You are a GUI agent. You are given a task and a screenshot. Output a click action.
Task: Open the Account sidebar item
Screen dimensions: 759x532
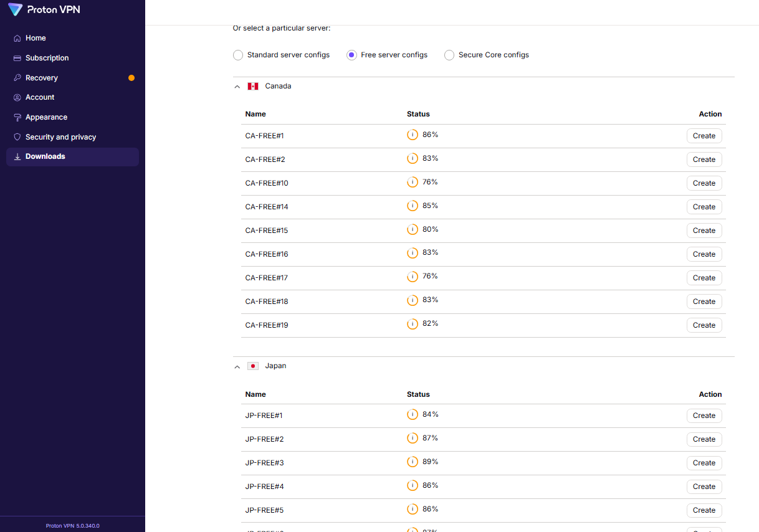pyautogui.click(x=72, y=97)
